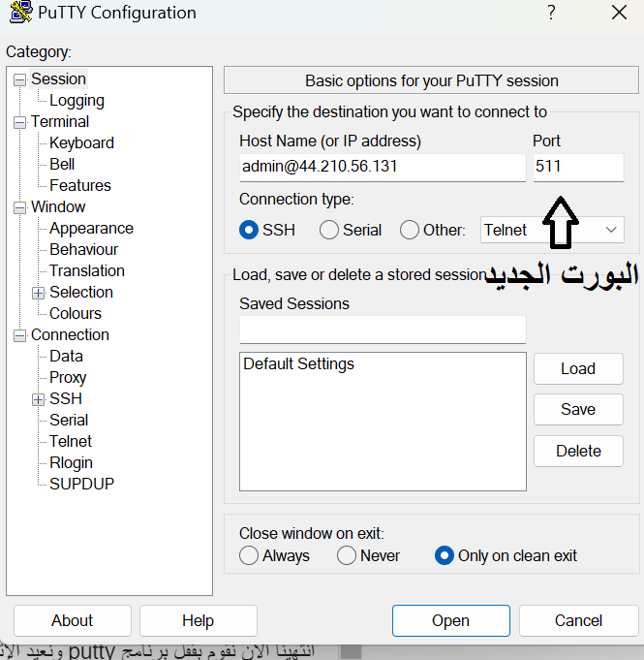Select Session category in tree
Screen dimensions: 644x660
click(58, 79)
